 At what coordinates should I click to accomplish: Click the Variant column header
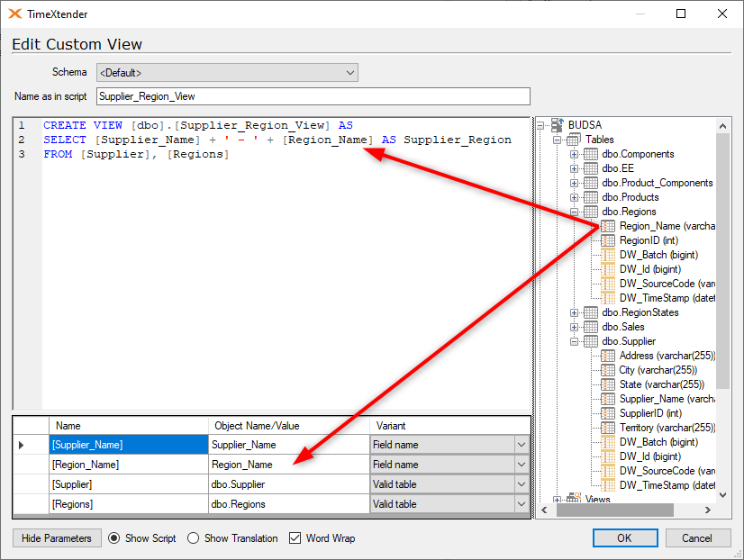[449, 426]
